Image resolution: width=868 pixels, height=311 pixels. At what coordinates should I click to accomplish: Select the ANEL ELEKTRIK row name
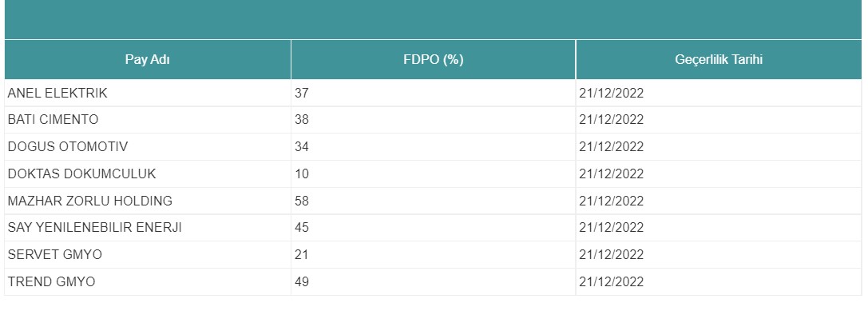[57, 93]
